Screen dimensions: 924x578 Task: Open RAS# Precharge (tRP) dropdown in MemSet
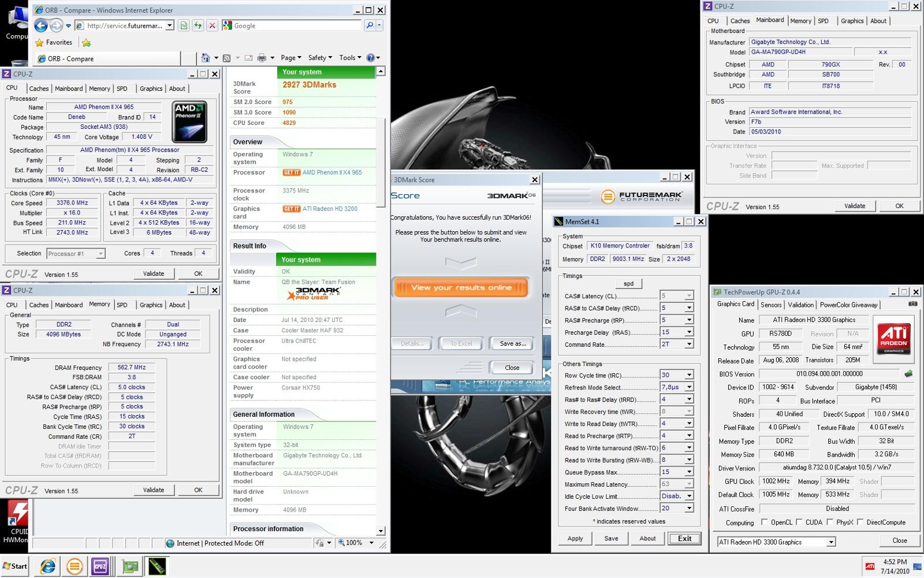(x=689, y=320)
